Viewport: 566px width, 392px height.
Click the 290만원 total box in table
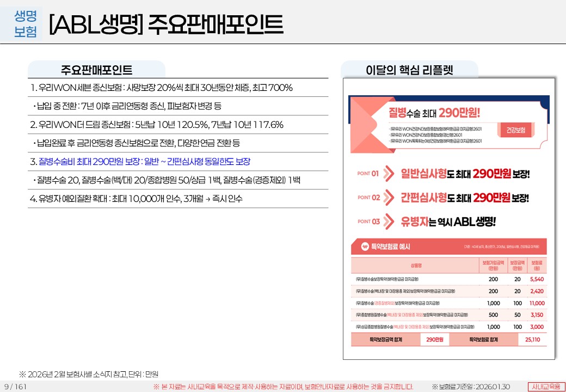click(x=435, y=340)
